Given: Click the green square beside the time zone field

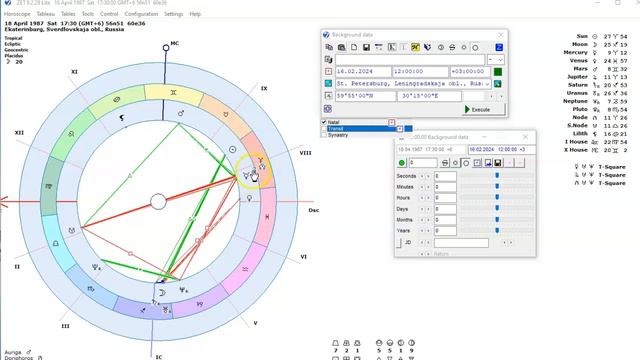Looking at the screenshot, I should [498, 72].
